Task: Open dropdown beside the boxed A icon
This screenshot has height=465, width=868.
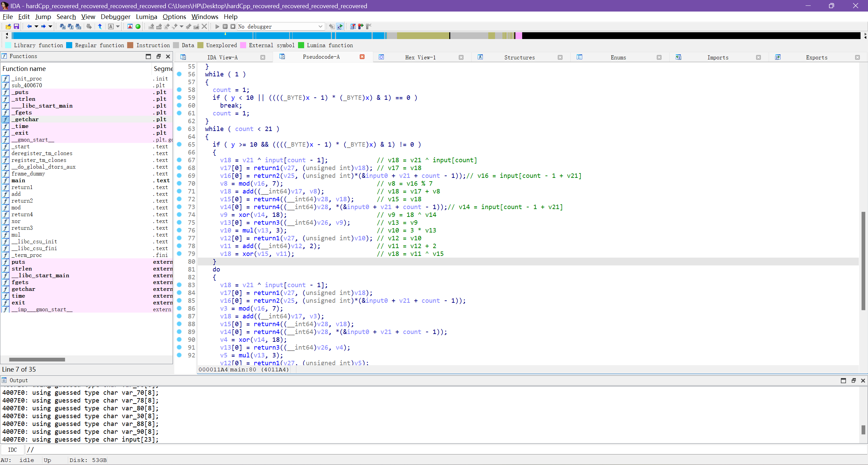Action: point(118,26)
